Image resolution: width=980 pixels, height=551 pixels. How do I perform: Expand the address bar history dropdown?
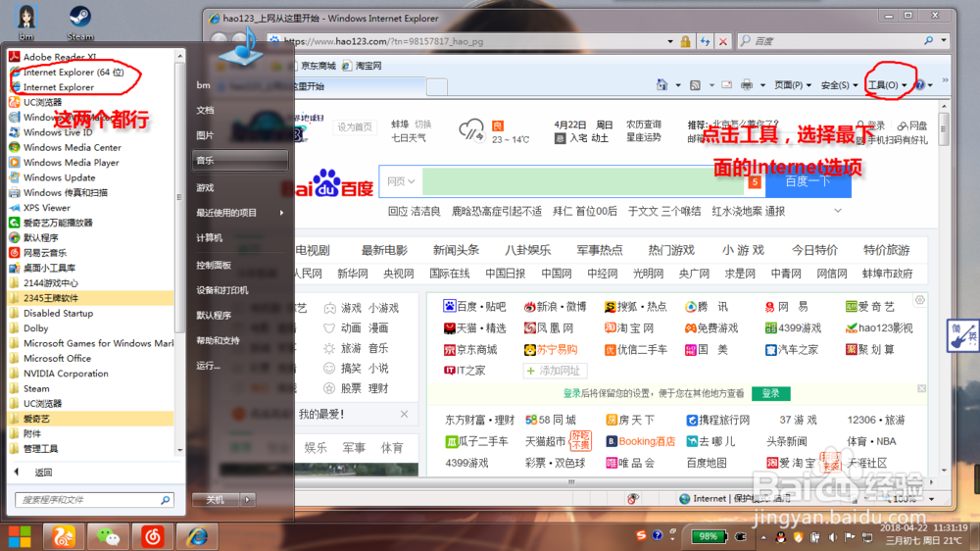point(670,41)
